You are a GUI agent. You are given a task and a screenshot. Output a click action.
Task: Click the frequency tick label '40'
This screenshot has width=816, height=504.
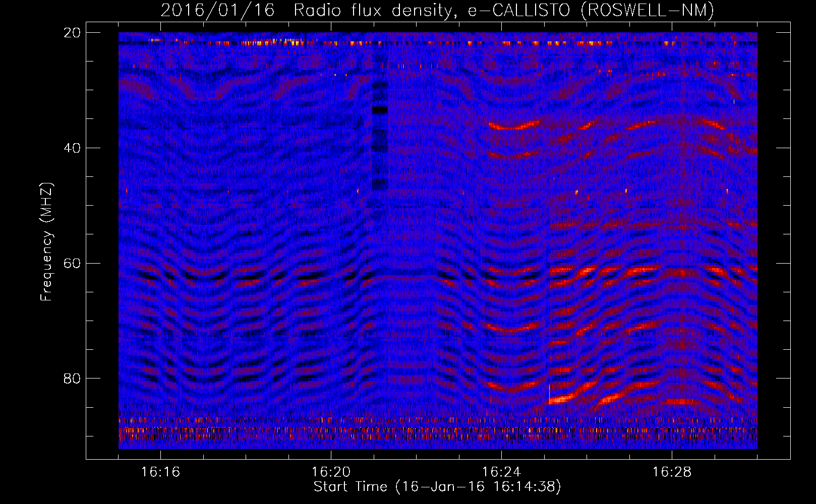[73, 148]
